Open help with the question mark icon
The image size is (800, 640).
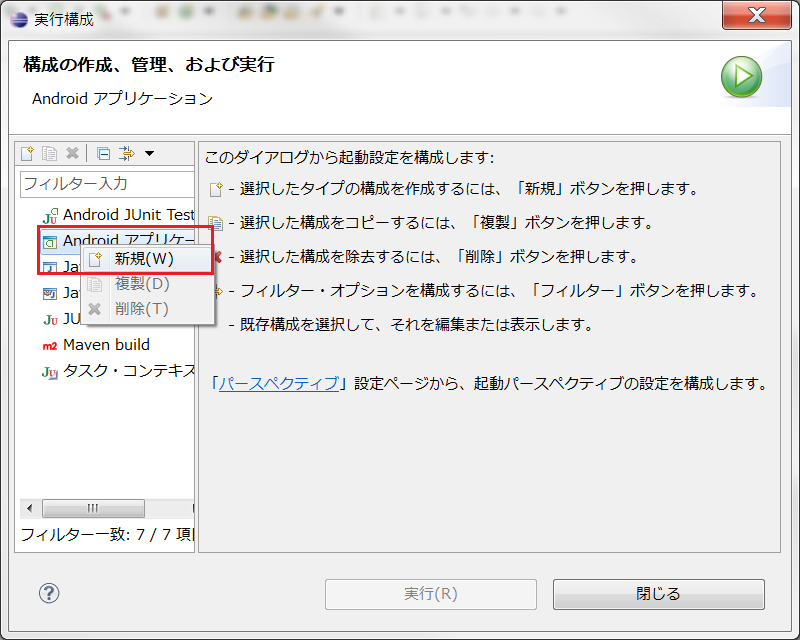49,593
